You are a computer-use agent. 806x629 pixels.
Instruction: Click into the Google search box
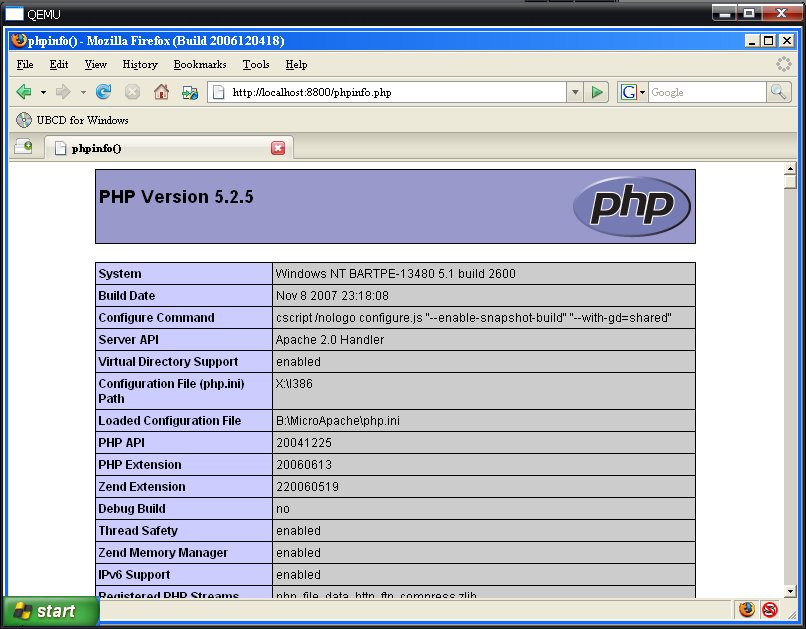point(707,92)
